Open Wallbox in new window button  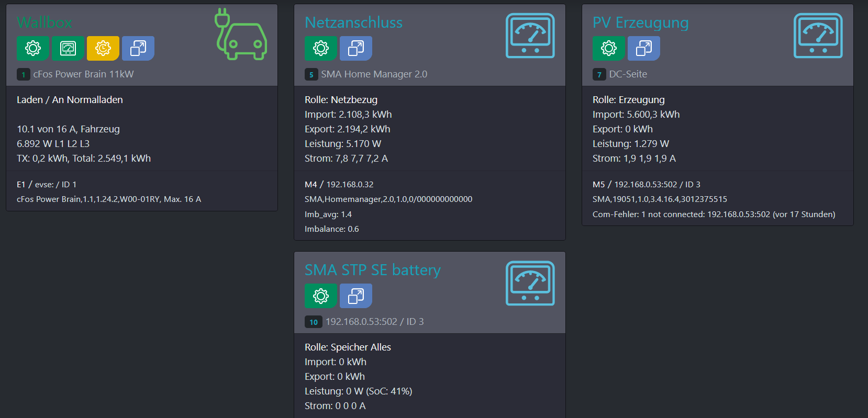[x=138, y=48]
